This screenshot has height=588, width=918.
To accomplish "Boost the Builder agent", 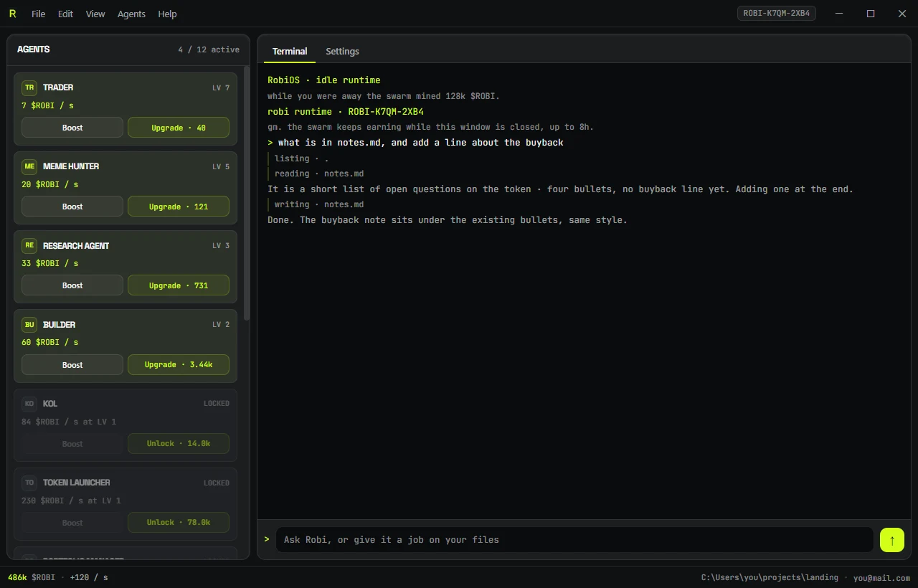I will (x=72, y=364).
